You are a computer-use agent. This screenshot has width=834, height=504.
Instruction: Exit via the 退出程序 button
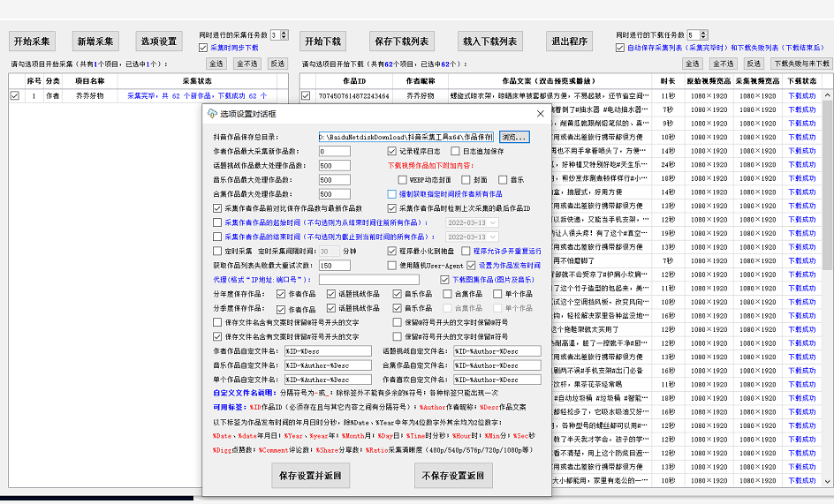click(570, 41)
